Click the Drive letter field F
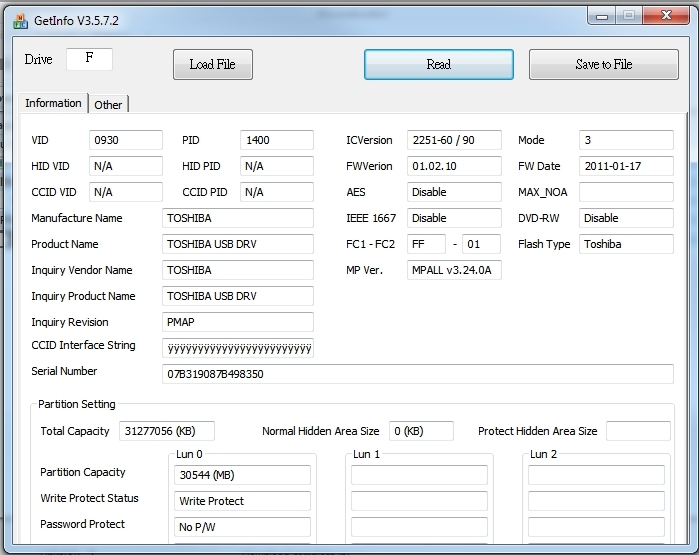Screen dimensions: 699x555 click(x=89, y=59)
